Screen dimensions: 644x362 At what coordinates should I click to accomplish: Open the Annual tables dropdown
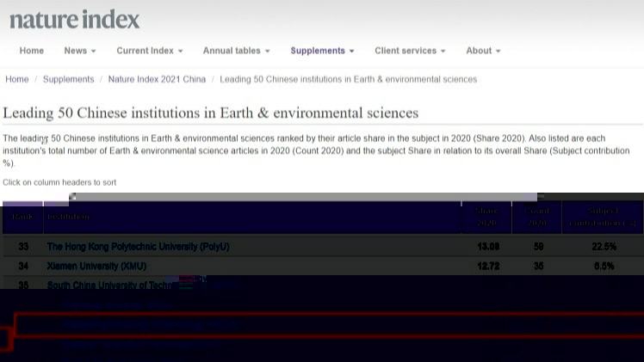pos(237,51)
